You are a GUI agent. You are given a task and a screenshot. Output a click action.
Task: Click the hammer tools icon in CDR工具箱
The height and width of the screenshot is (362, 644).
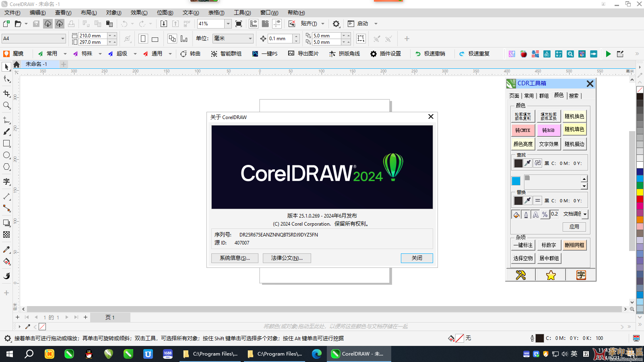point(520,275)
